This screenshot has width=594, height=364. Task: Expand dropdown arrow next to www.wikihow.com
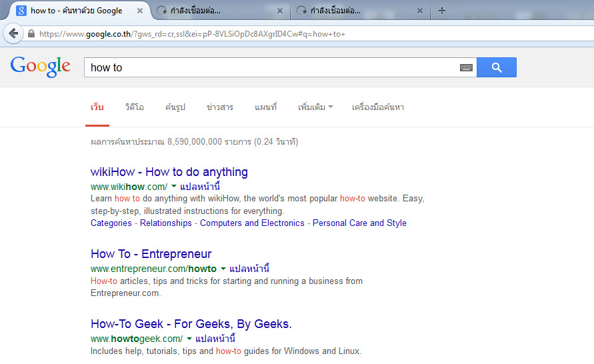tap(174, 186)
